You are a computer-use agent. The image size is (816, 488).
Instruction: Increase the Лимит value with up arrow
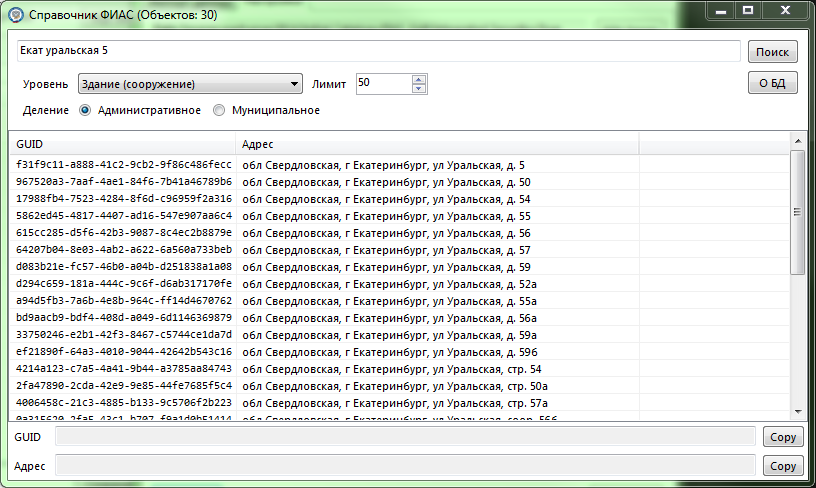point(419,79)
